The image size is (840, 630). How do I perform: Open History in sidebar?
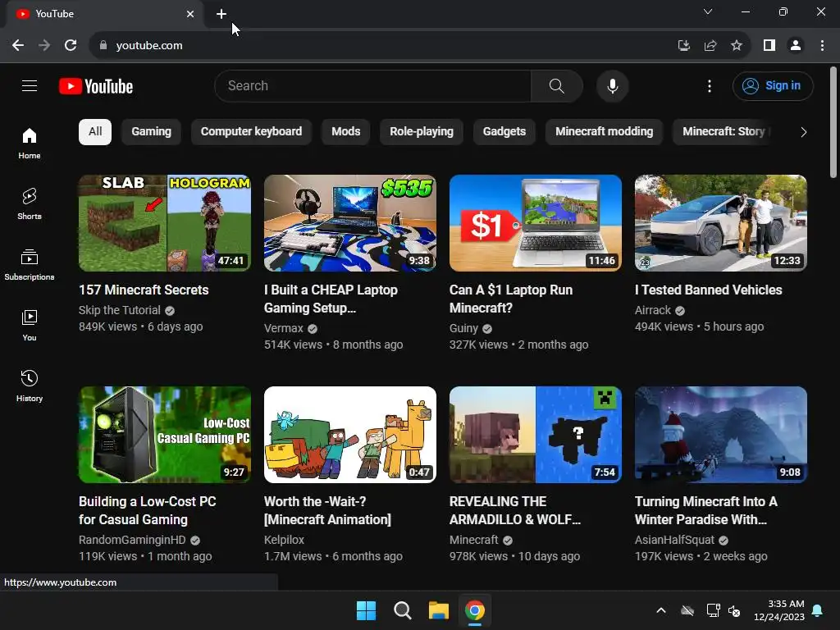30,386
